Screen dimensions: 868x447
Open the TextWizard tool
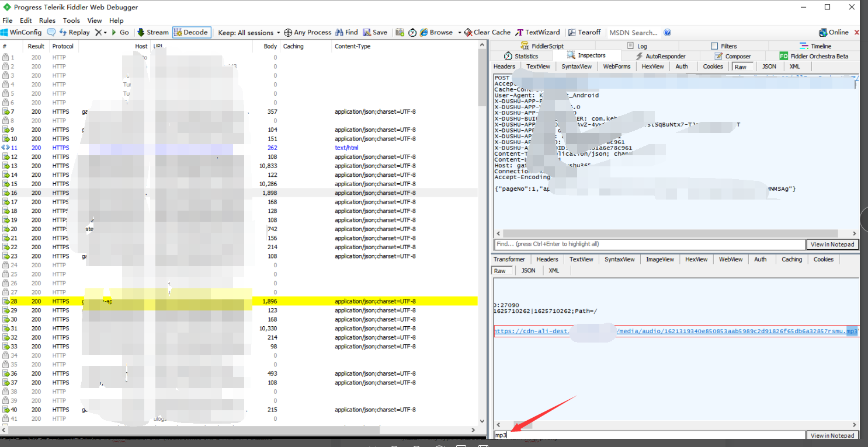pyautogui.click(x=538, y=33)
